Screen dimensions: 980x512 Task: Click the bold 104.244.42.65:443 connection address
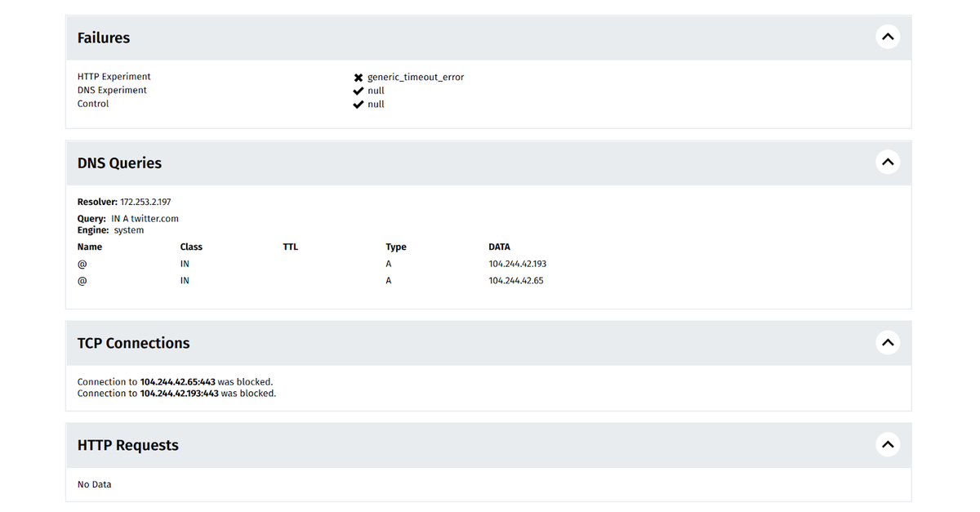click(179, 381)
